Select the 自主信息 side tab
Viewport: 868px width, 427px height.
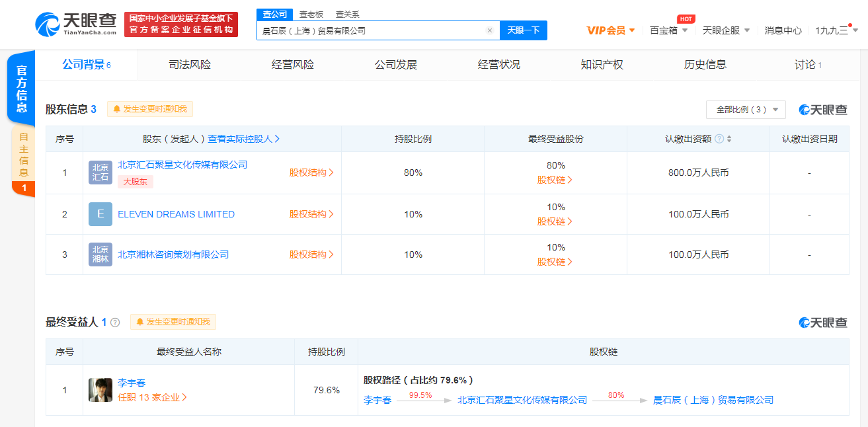(23, 154)
